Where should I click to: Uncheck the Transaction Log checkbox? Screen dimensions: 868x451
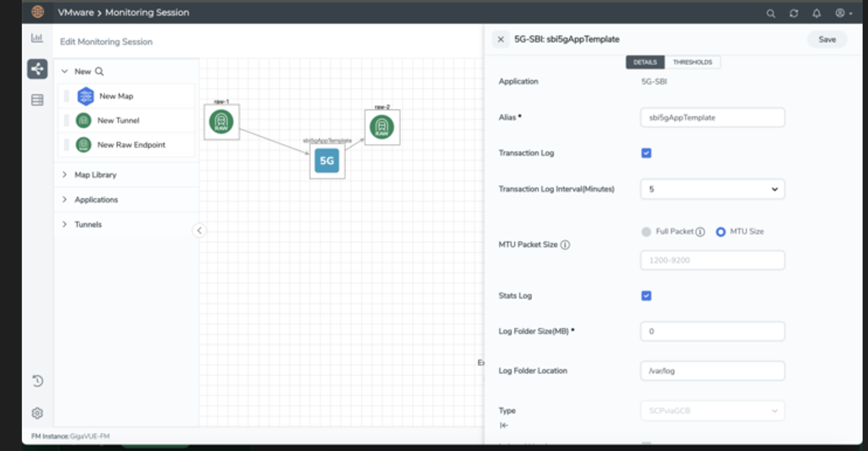point(646,153)
